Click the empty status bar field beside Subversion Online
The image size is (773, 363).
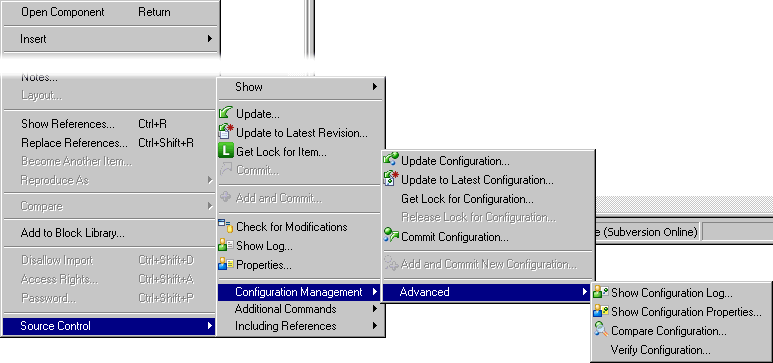[738, 231]
